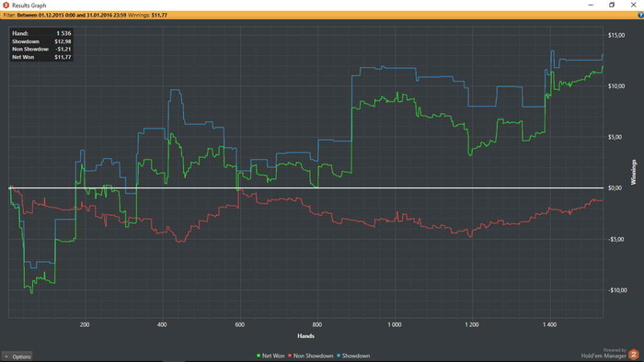This screenshot has height=362, width=644.
Task: Click the 1 000 hands axis label
Action: [395, 324]
